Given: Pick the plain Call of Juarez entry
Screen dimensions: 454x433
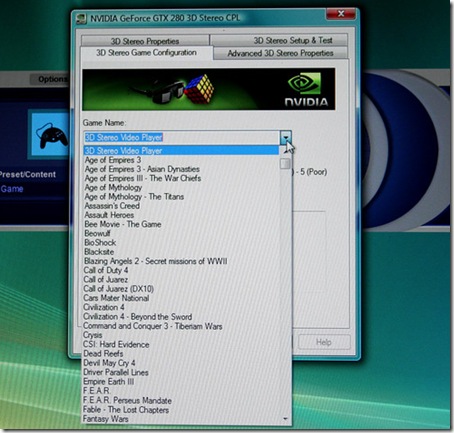Looking at the screenshot, I should [x=181, y=280].
